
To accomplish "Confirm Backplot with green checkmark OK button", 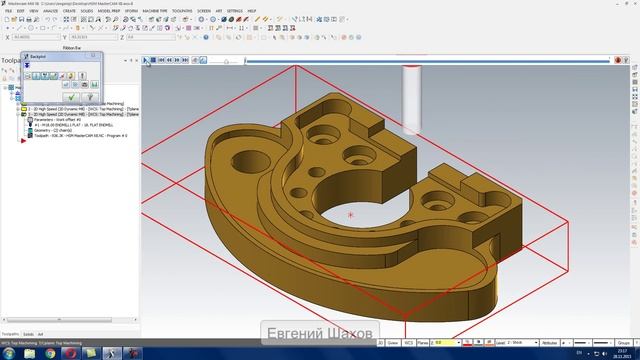I will pyautogui.click(x=71, y=97).
